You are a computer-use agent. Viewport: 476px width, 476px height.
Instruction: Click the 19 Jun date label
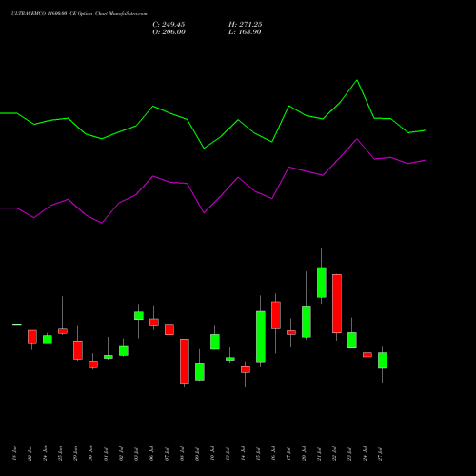pyautogui.click(x=14, y=453)
